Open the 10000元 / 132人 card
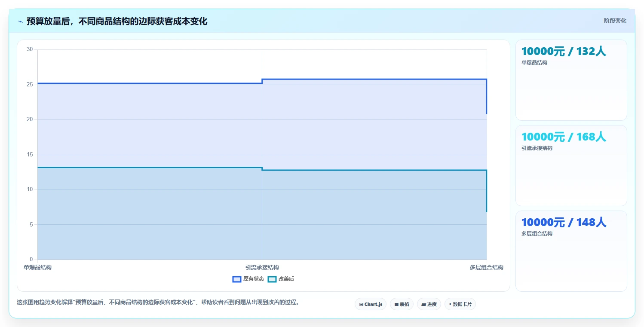The width and height of the screenshot is (644, 327). click(571, 80)
